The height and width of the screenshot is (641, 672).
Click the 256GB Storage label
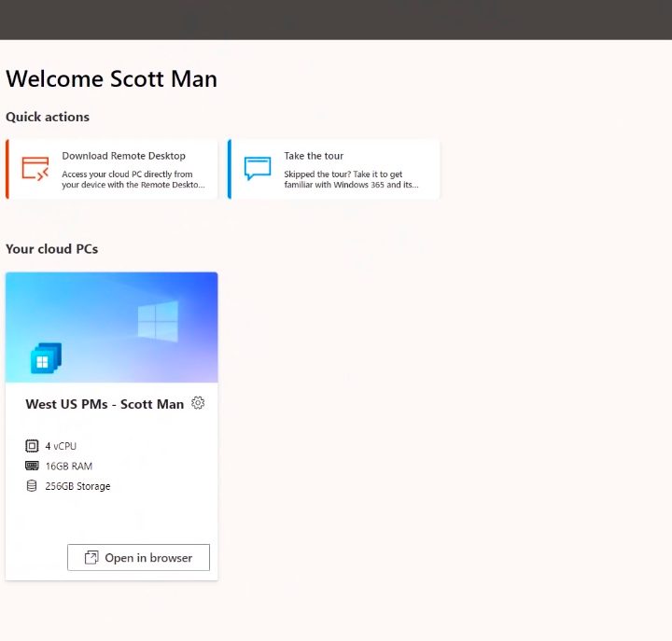point(77,486)
